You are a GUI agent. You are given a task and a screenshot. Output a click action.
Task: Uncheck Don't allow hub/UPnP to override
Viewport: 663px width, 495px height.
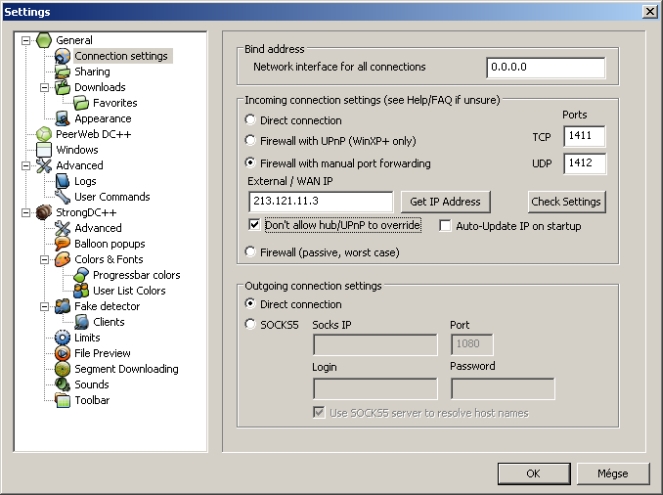click(x=256, y=226)
